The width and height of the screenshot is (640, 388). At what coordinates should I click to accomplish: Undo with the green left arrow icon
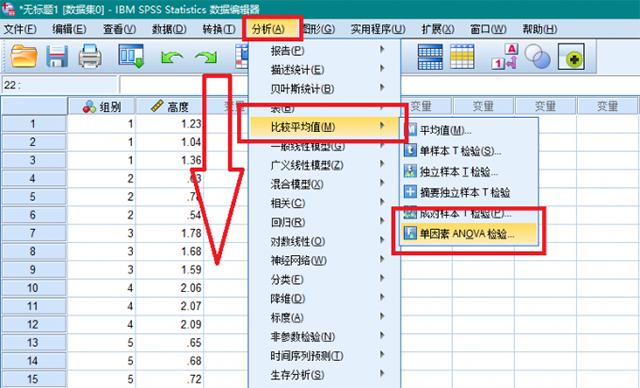click(172, 57)
